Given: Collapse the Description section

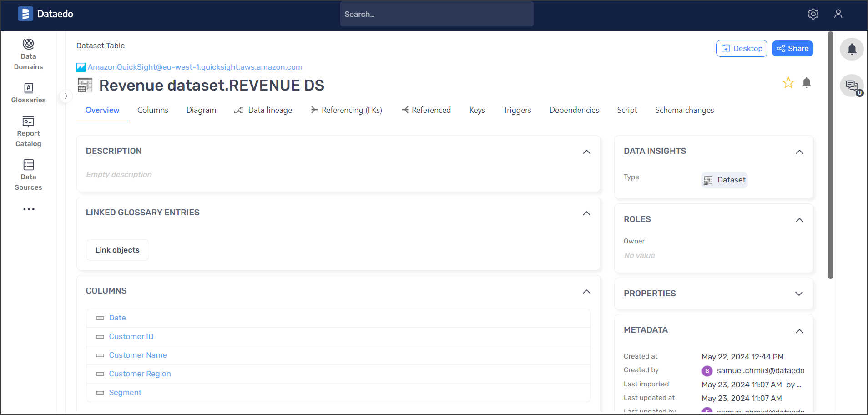Looking at the screenshot, I should 587,152.
